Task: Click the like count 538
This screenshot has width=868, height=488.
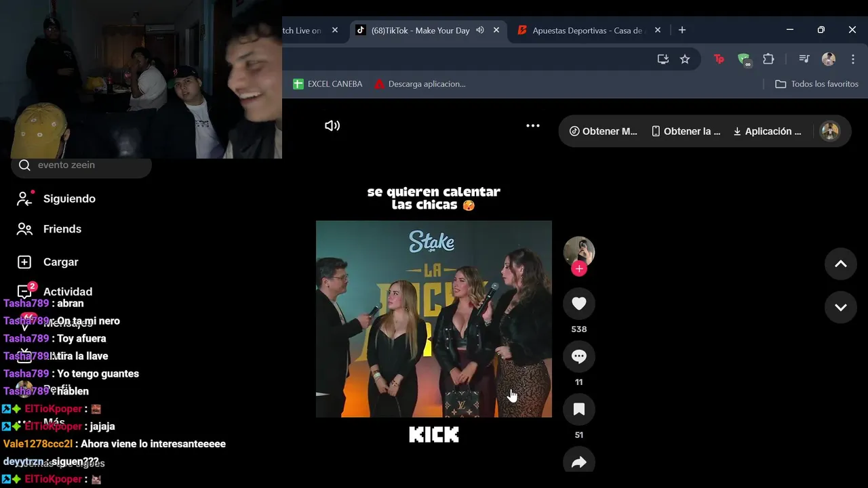Action: [579, 329]
